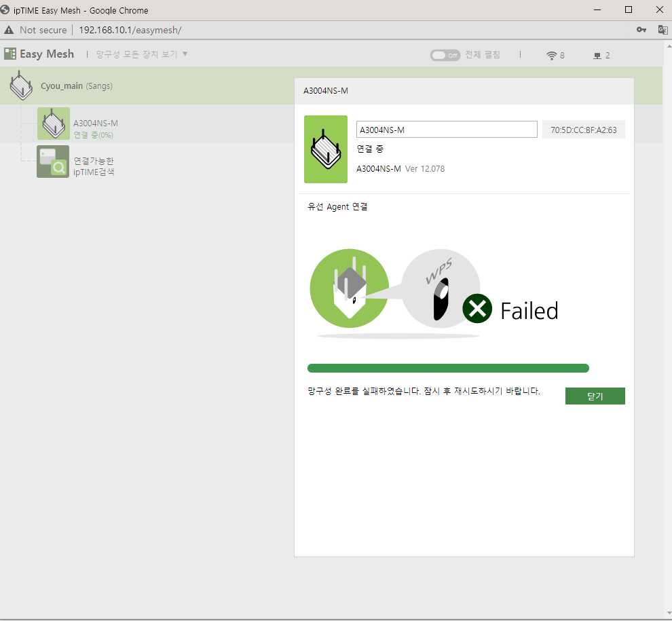
Task: Click the WiFi clients count icon
Action: click(552, 55)
